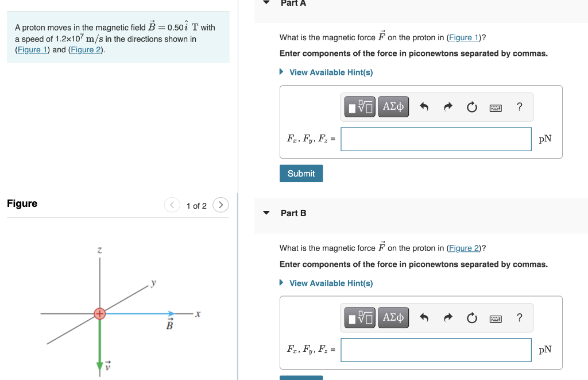
Task: Reset the Part B answer field
Action: (472, 318)
